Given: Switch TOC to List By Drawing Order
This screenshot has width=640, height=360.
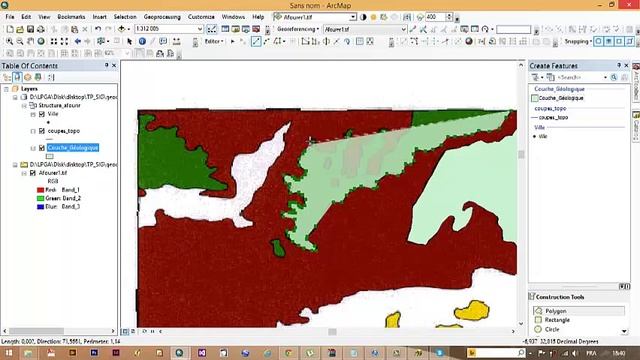Looking at the screenshot, I should click(7, 77).
